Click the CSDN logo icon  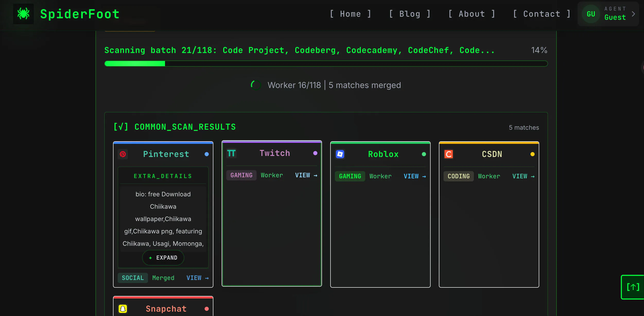tap(449, 154)
